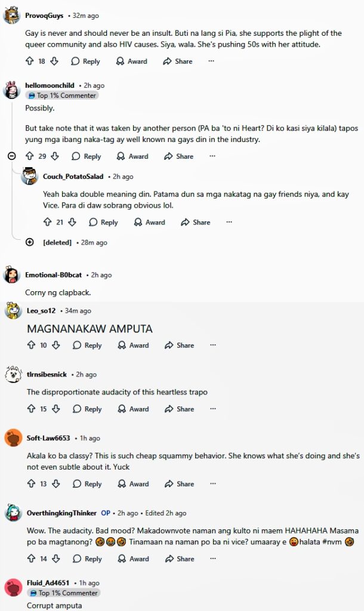
Task: Give an Award to Leo_so12's comment
Action: 133,345
